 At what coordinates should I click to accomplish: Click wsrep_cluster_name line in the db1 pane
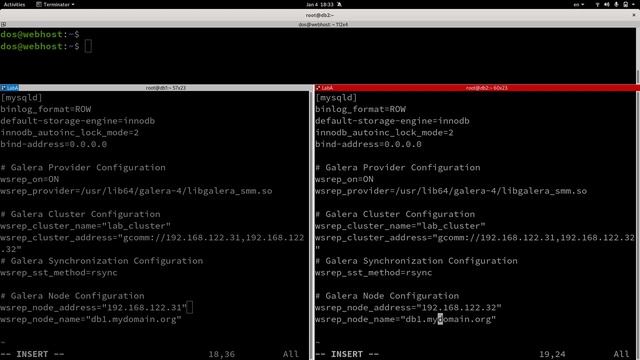point(85,226)
